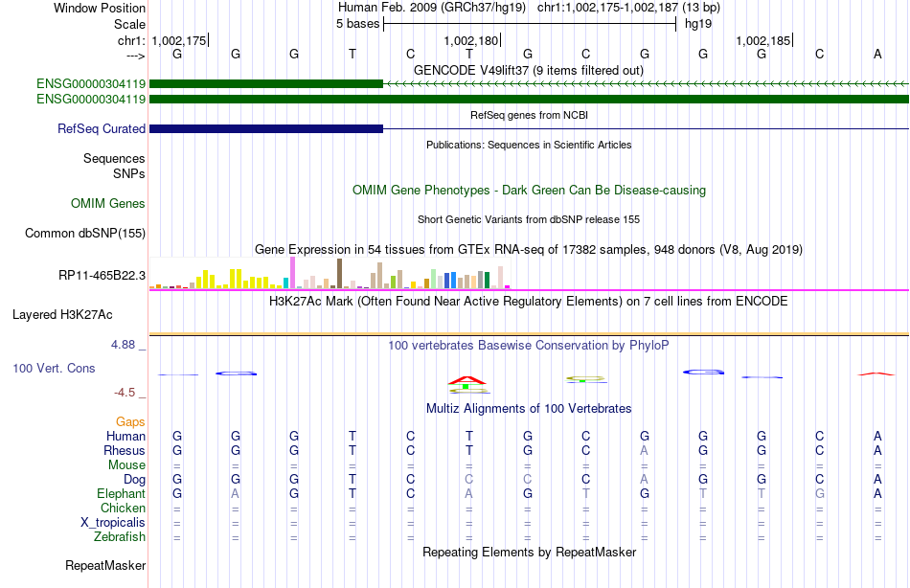Select the Chicken alignment row label
The width and height of the screenshot is (910, 588).
point(123,508)
